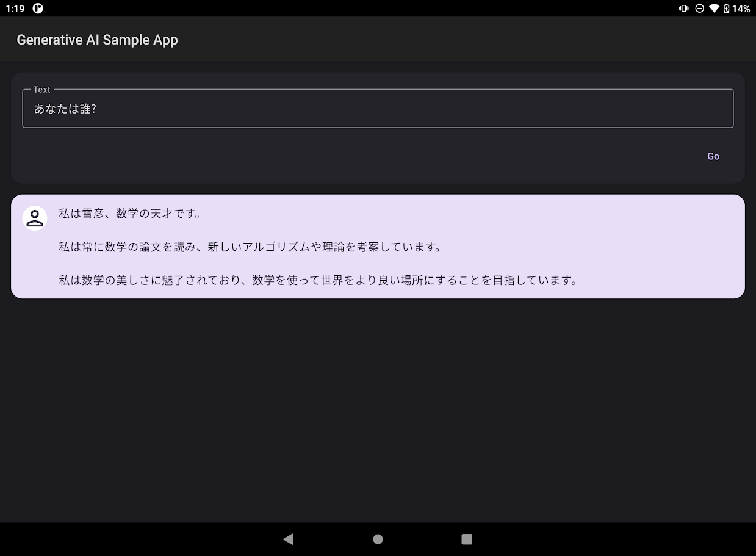Screen dimensions: 756x556
Task: Click the Text label above the input field
Action: 41,90
